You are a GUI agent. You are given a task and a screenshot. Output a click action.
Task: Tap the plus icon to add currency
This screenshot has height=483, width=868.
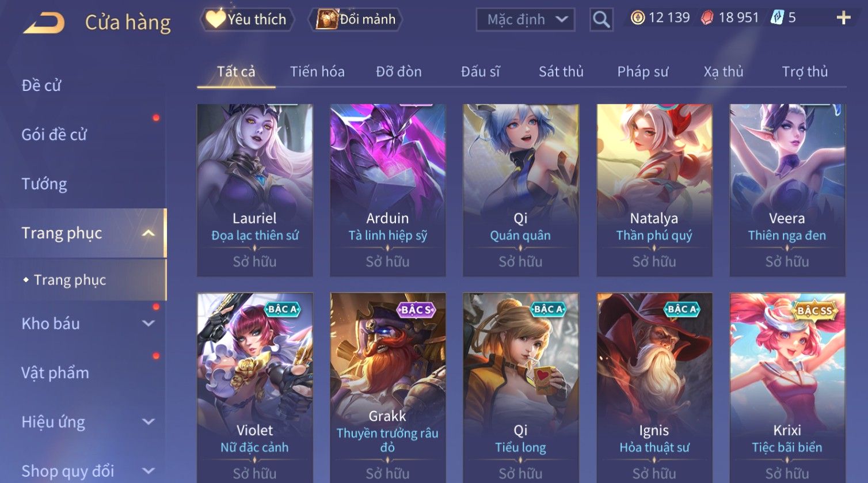click(843, 18)
